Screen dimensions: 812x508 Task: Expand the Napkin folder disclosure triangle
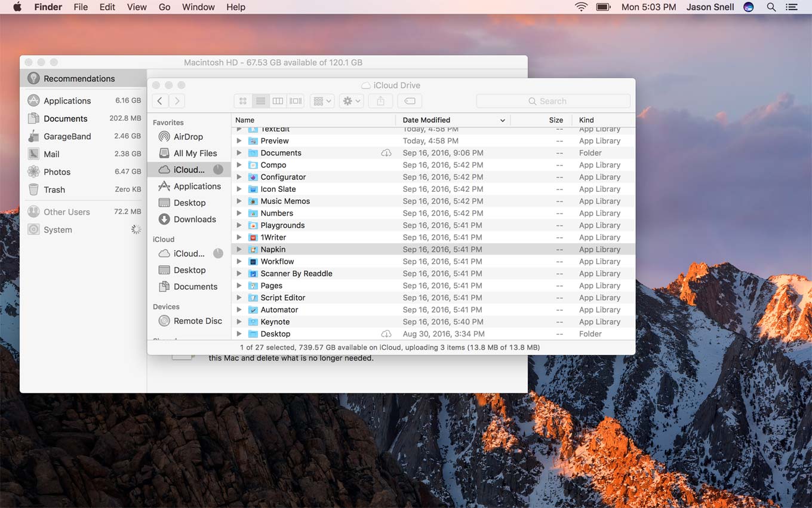click(239, 250)
